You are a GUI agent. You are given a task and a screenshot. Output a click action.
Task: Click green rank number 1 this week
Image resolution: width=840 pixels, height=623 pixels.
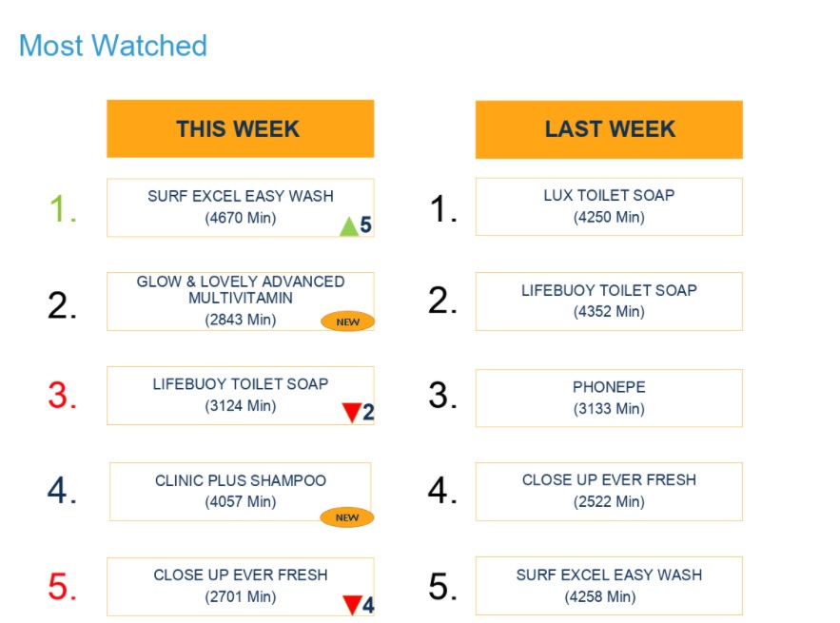(x=63, y=209)
